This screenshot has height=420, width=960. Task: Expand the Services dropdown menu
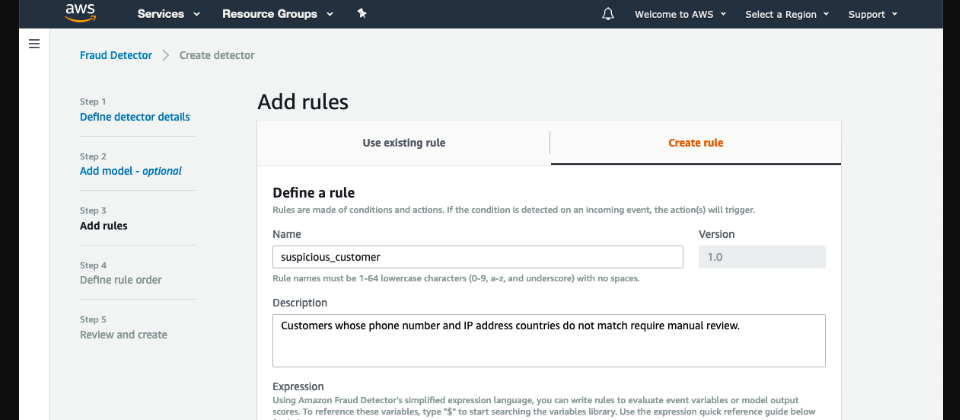point(168,14)
